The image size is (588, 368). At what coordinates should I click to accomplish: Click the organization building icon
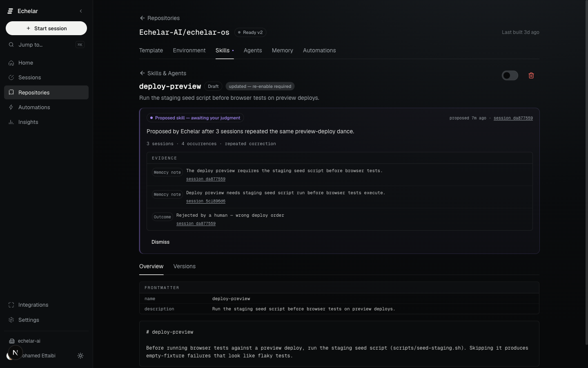pyautogui.click(x=11, y=341)
